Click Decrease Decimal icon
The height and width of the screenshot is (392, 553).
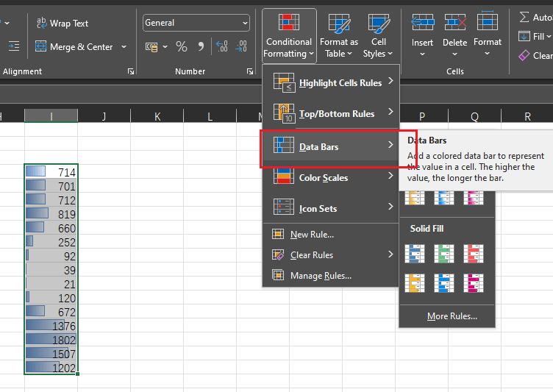click(x=241, y=46)
